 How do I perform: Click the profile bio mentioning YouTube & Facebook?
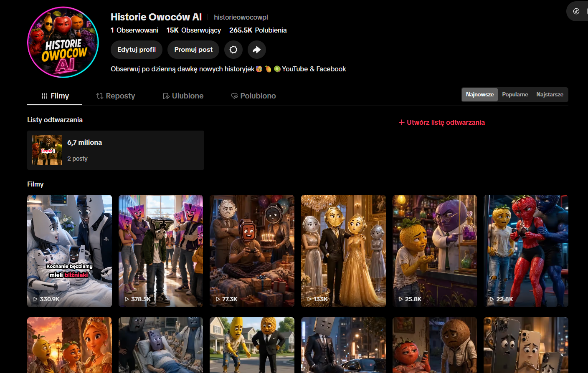coord(228,69)
